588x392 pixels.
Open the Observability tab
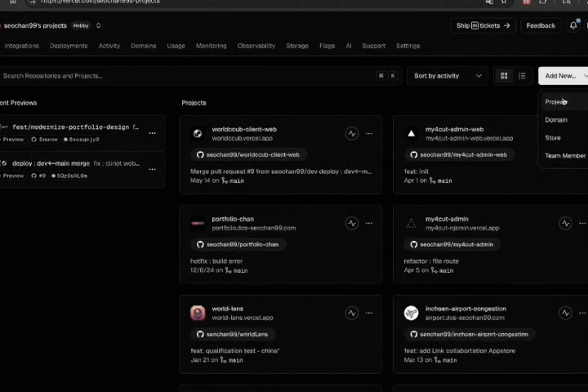click(256, 46)
